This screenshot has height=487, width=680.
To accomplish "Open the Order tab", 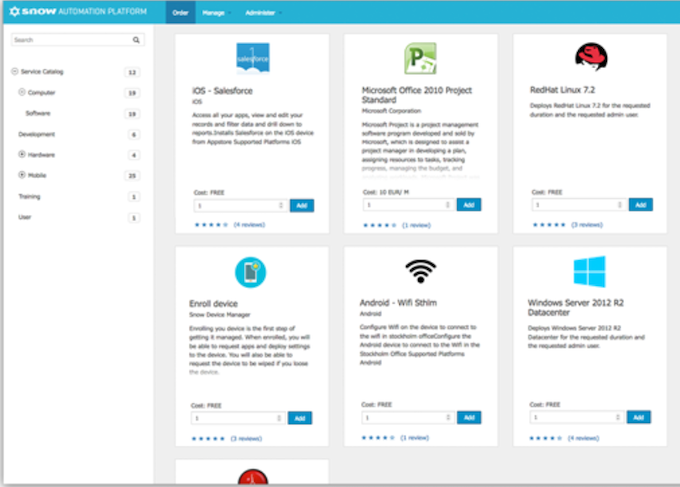I will click(180, 13).
